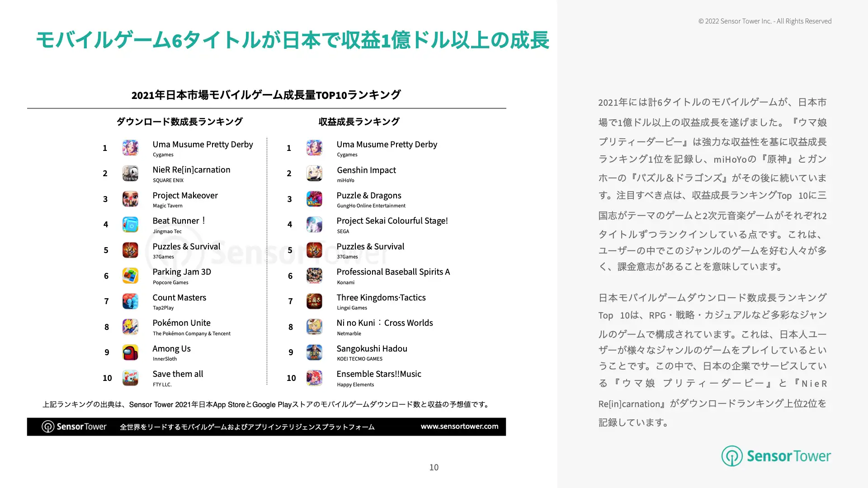The image size is (868, 488).
Task: Click Genshin Impact game icon
Action: [314, 174]
